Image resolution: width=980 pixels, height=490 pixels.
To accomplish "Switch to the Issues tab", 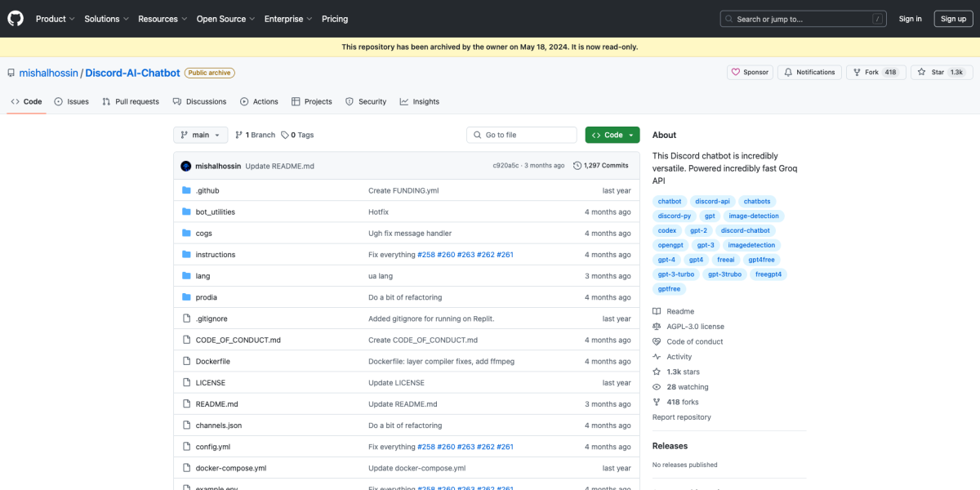I will tap(72, 101).
